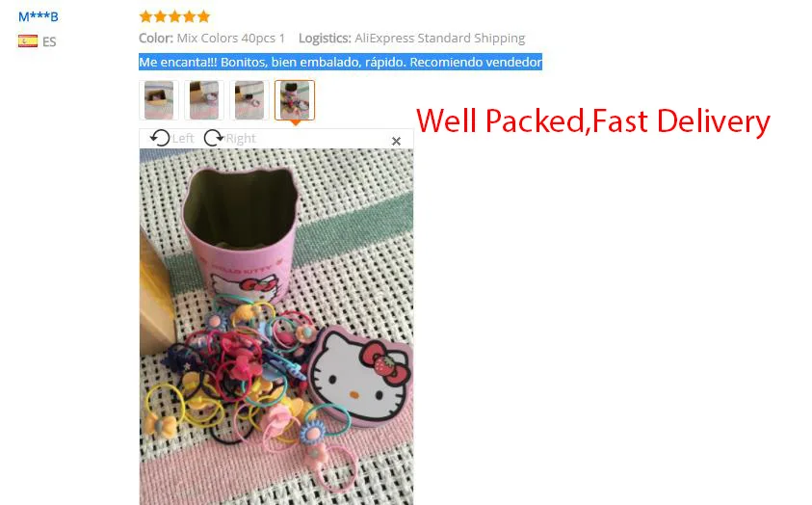Select the highlighted fourth review thumbnail

[x=295, y=100]
